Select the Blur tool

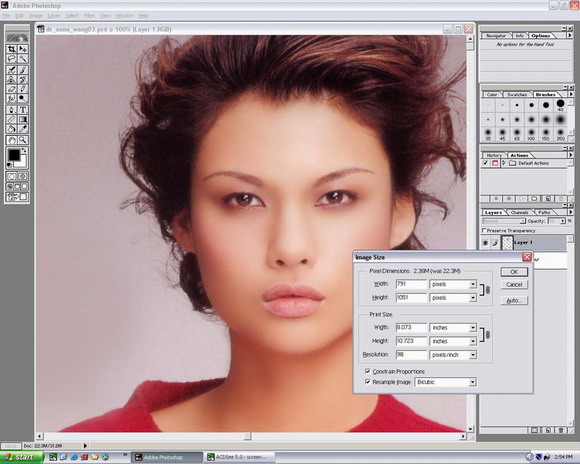[11, 98]
